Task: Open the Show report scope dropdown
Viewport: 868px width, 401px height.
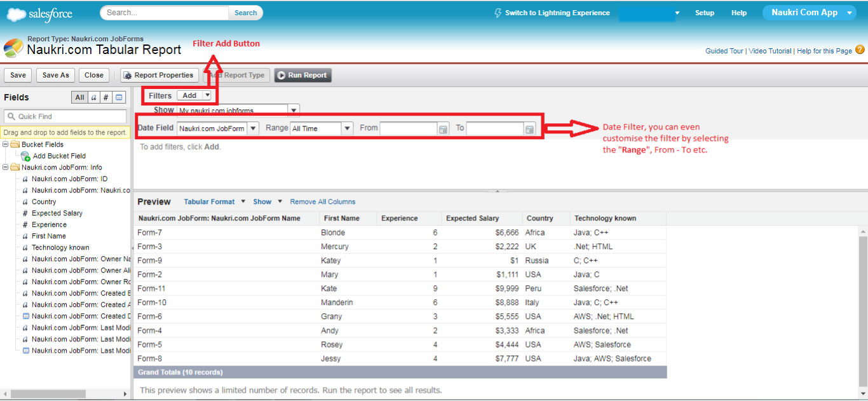Action: tap(292, 109)
